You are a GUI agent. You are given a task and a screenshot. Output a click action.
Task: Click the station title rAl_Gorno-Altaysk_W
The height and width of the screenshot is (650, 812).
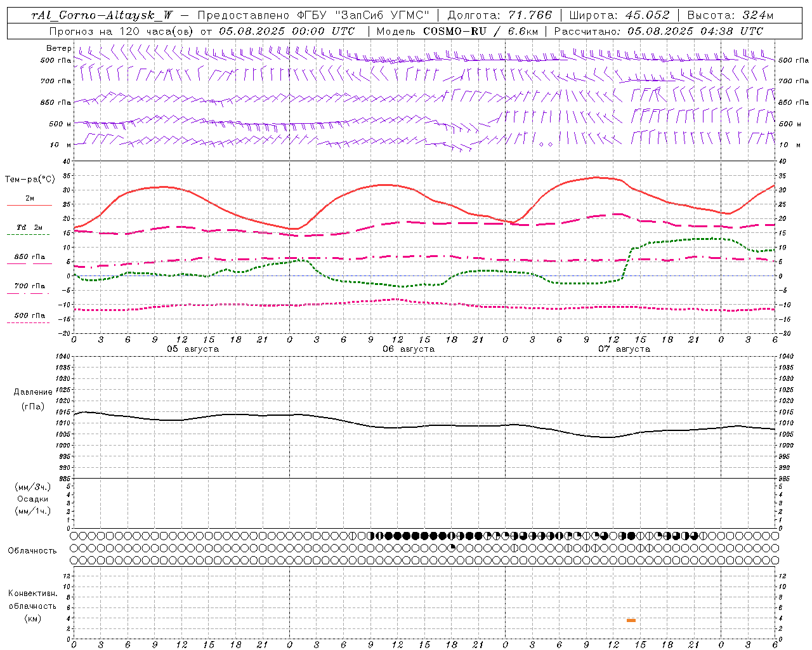pyautogui.click(x=101, y=15)
